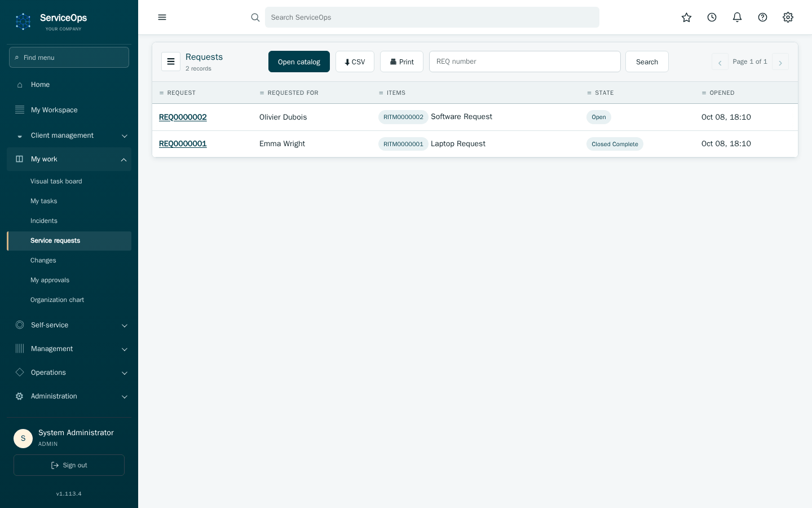Click the Search button
The width and height of the screenshot is (812, 508).
[x=647, y=62]
